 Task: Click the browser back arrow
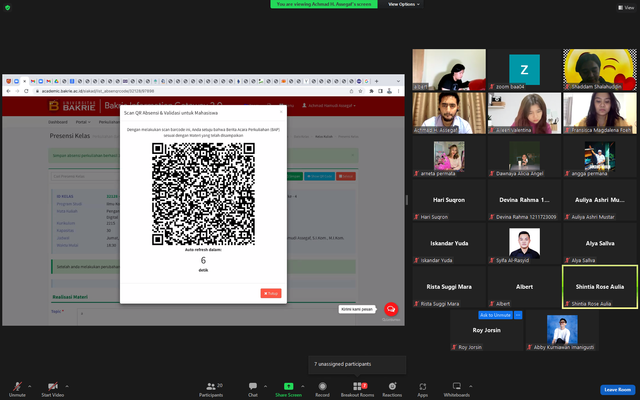tap(8, 91)
